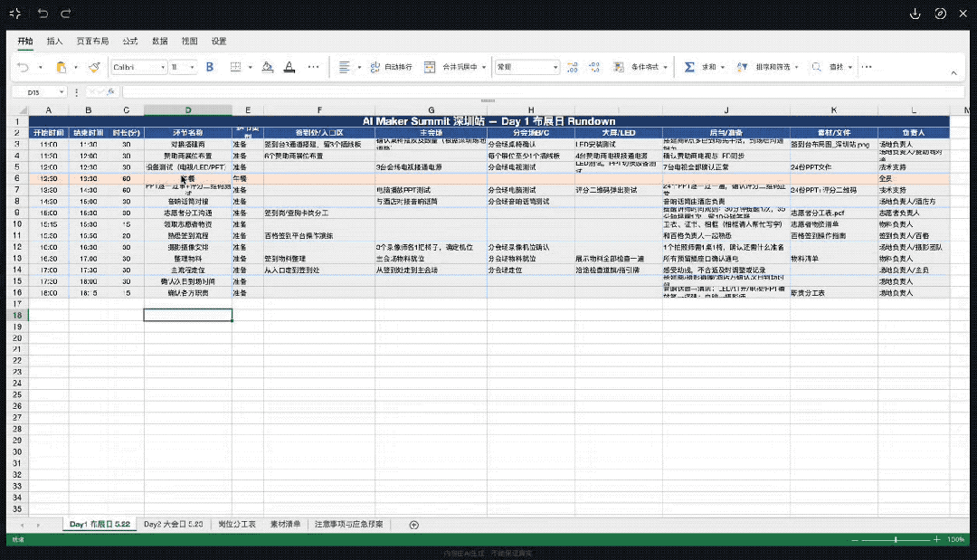The image size is (977, 560).
Task: Click the zoom out minus icon
Action: pos(855,539)
